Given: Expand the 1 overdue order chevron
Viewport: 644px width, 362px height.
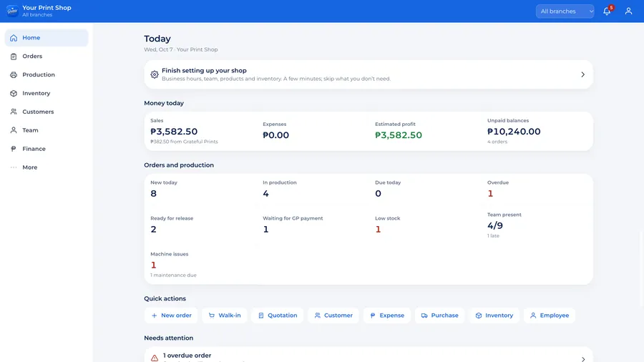Looking at the screenshot, I should [x=582, y=359].
